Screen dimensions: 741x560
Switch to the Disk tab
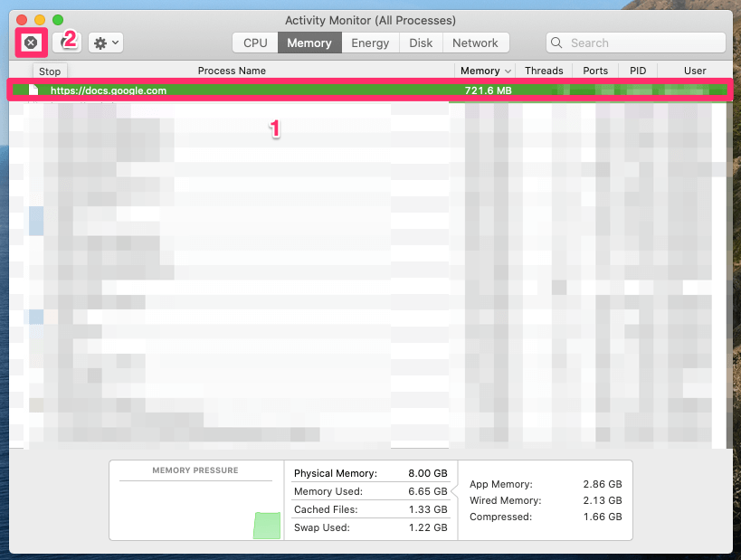coord(421,43)
